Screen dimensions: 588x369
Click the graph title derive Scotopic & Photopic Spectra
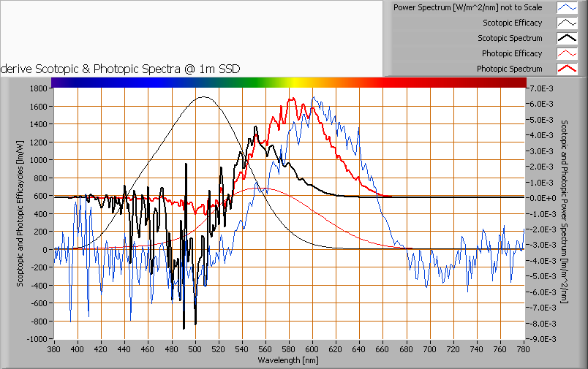[121, 68]
